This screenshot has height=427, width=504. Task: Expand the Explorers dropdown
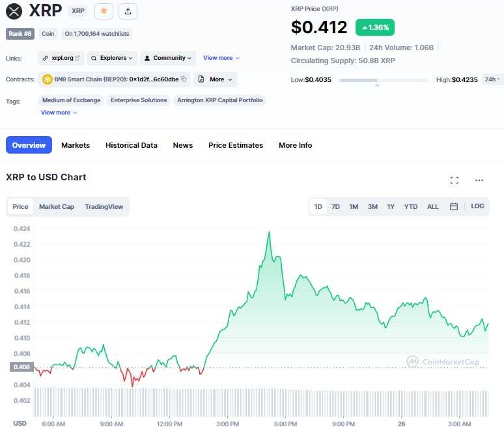112,58
